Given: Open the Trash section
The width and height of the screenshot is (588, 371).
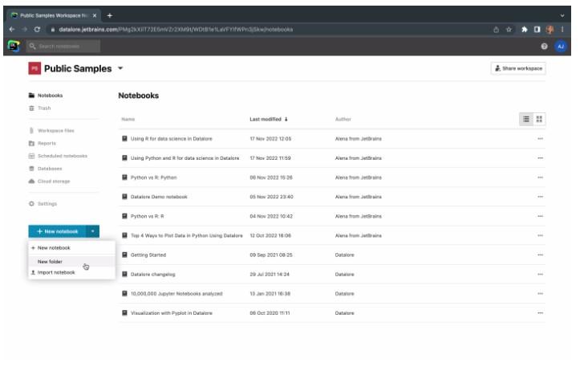Looking at the screenshot, I should pos(44,108).
